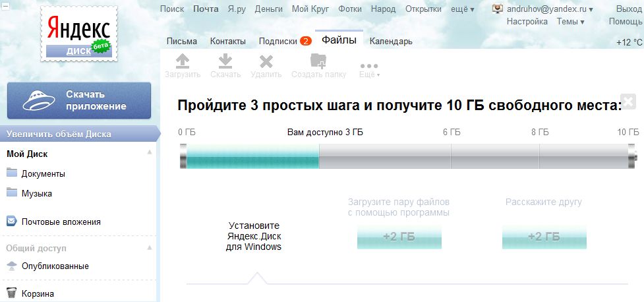644x302 pixels.
Task: Open the andruhov@yandex.ru account dropdown
Action: [550, 9]
